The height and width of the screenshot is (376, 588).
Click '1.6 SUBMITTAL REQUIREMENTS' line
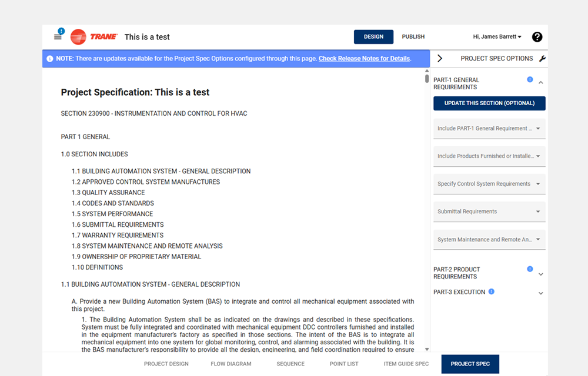pos(118,224)
